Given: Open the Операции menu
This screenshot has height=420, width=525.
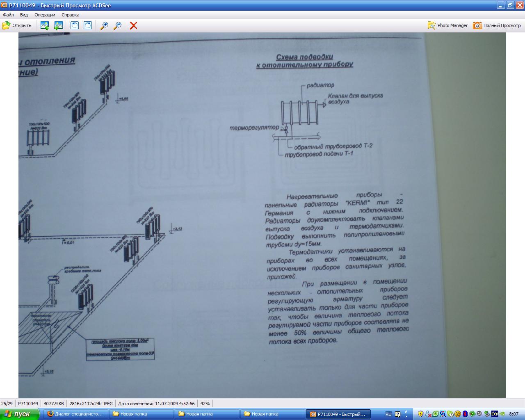Looking at the screenshot, I should 45,15.
